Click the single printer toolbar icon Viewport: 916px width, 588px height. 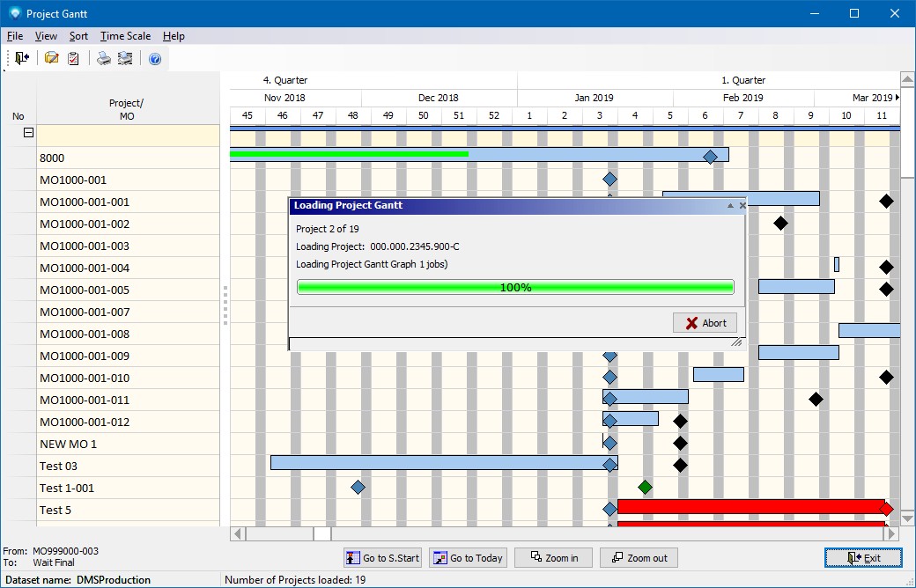pyautogui.click(x=104, y=58)
